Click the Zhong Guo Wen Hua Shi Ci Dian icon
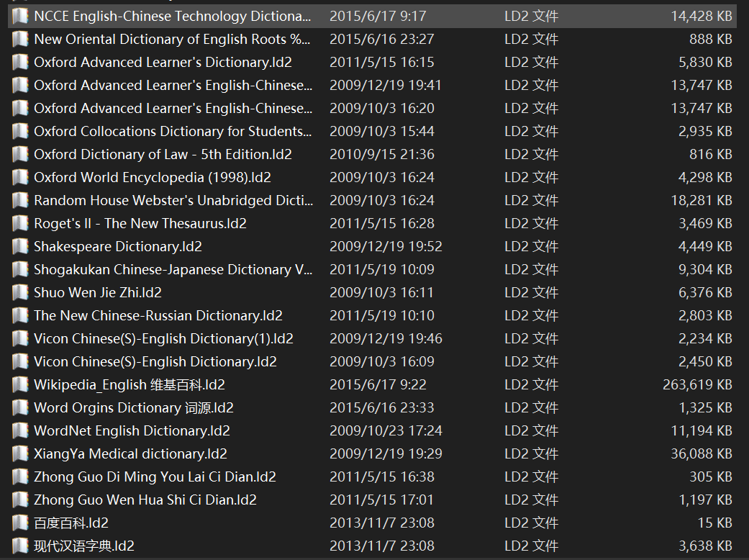 [x=20, y=500]
